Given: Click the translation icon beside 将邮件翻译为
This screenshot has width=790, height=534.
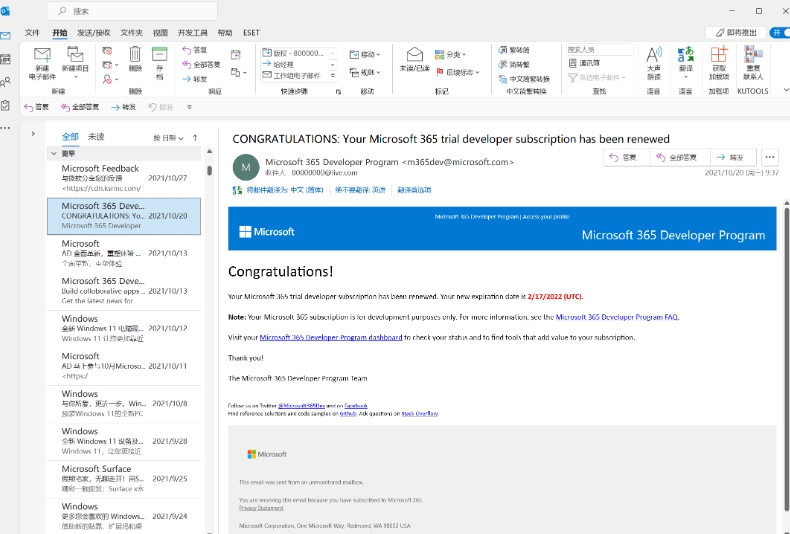Looking at the screenshot, I should tap(237, 190).
